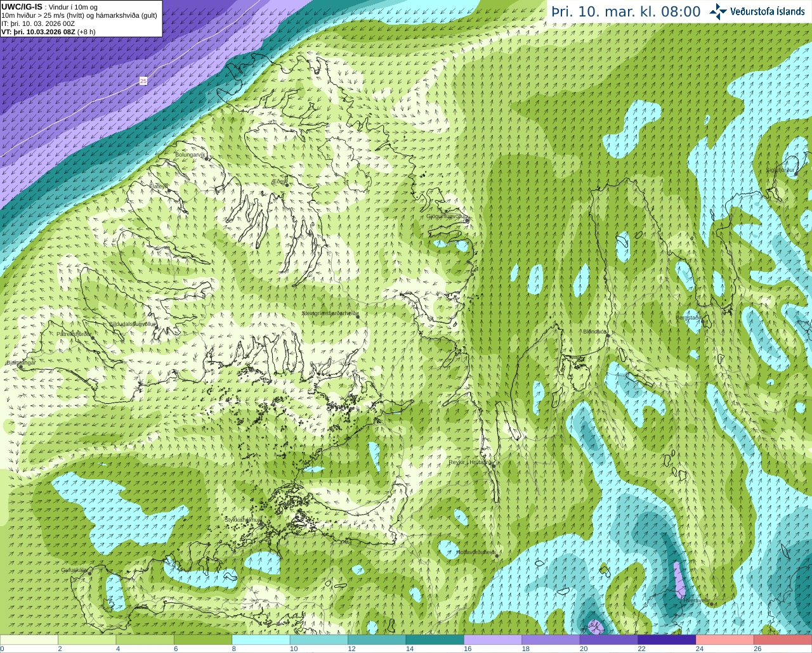This screenshot has width=812, height=653.
Task: Click the legend scale value '8'
Action: point(234,649)
